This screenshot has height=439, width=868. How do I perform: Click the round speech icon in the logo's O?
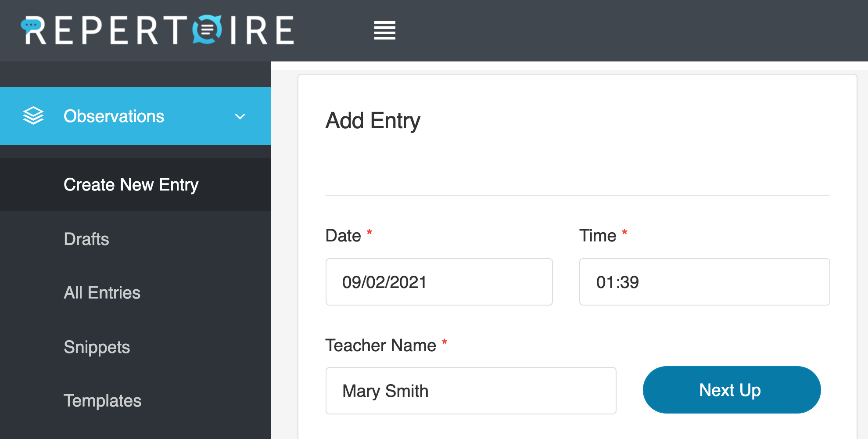[207, 30]
